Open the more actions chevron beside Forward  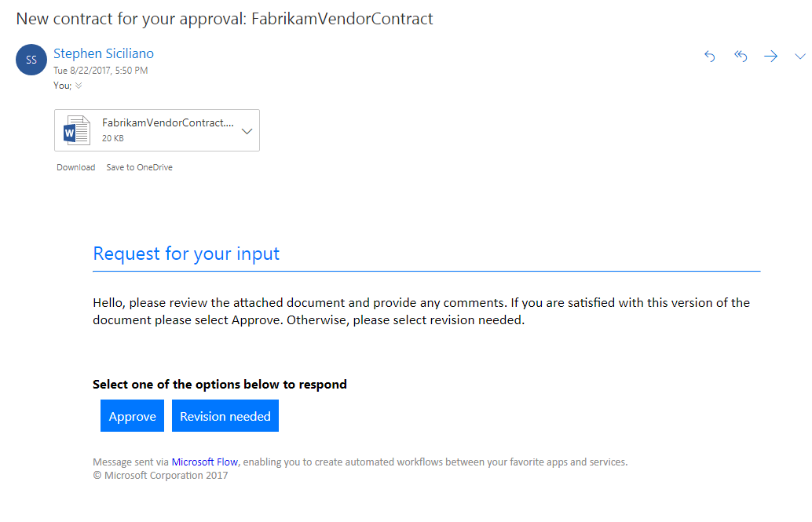tap(800, 57)
